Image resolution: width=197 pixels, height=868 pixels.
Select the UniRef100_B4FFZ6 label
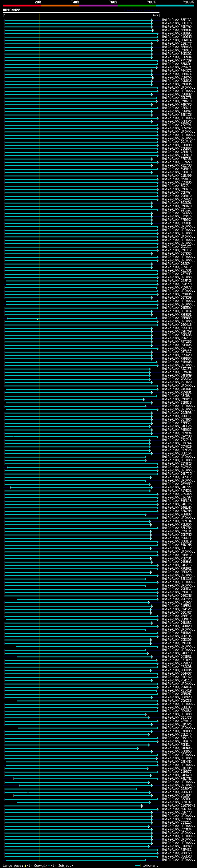(177, 426)
